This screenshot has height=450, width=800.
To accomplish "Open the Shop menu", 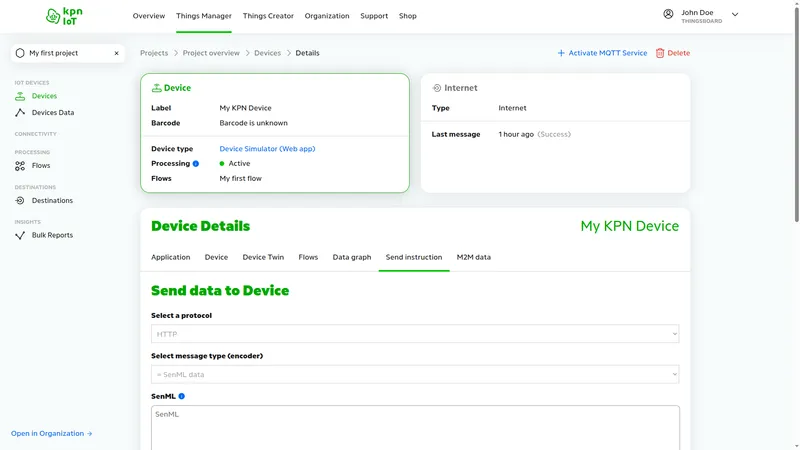I will coord(408,16).
